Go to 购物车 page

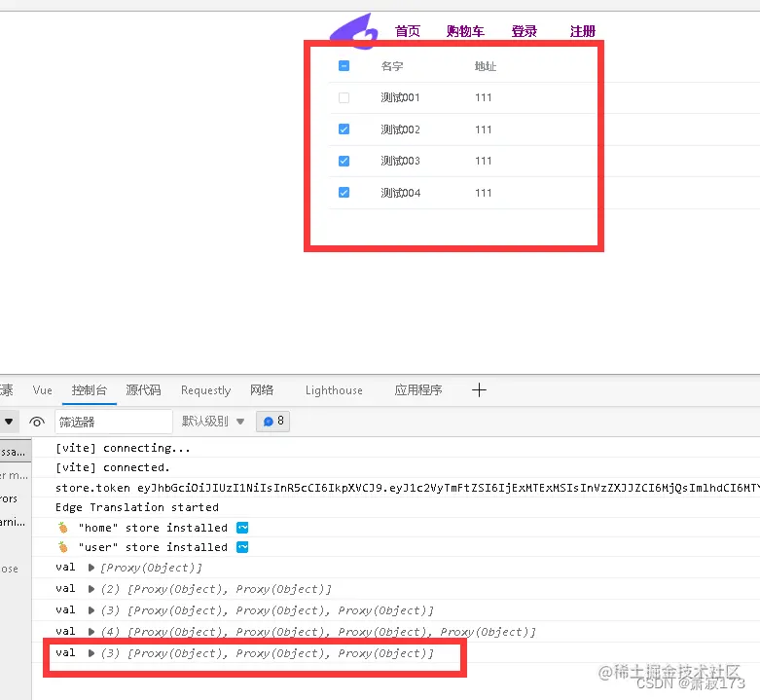click(x=465, y=31)
